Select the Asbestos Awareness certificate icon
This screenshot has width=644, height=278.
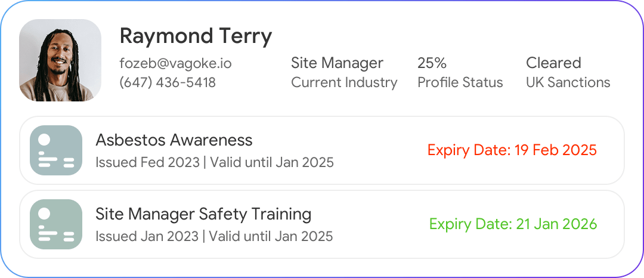tap(56, 150)
